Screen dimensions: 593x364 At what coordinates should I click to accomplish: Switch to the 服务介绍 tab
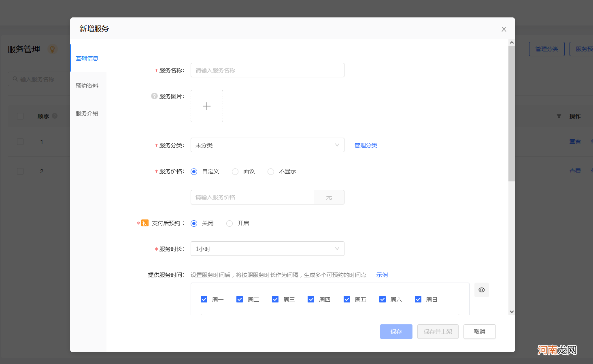coord(87,113)
